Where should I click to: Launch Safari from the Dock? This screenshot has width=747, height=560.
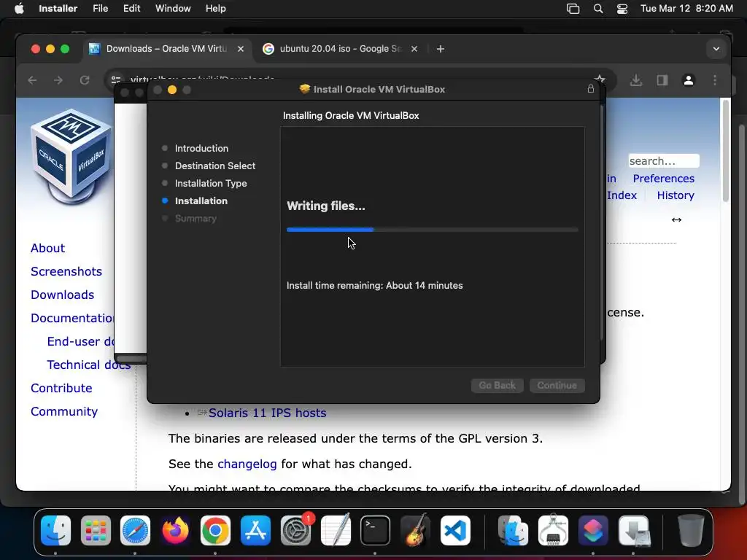click(x=135, y=530)
